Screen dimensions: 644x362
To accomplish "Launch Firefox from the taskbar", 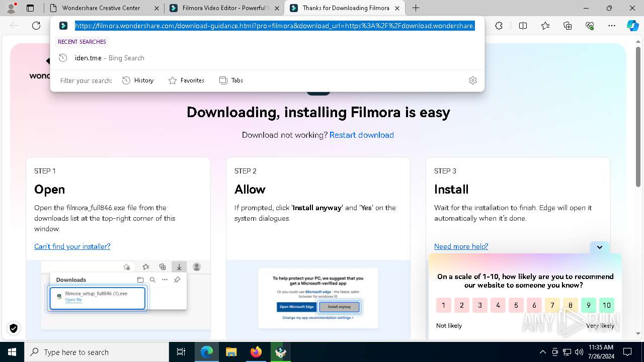I will pyautogui.click(x=256, y=352).
